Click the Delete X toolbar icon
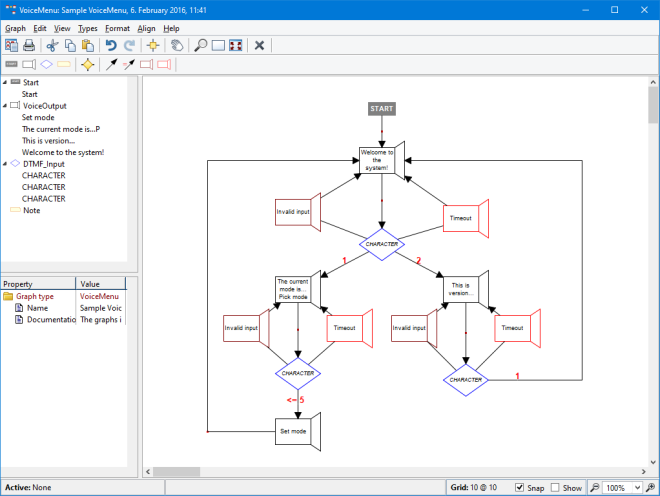 click(259, 45)
